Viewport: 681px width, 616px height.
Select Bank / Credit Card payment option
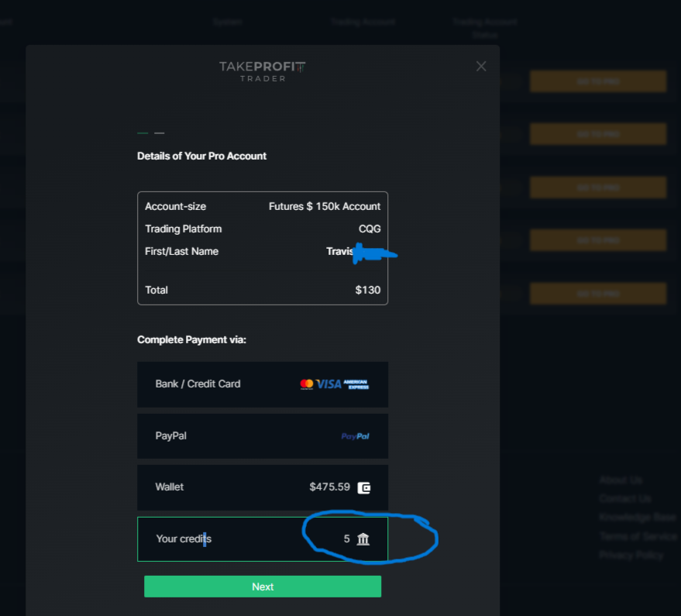pos(263,384)
